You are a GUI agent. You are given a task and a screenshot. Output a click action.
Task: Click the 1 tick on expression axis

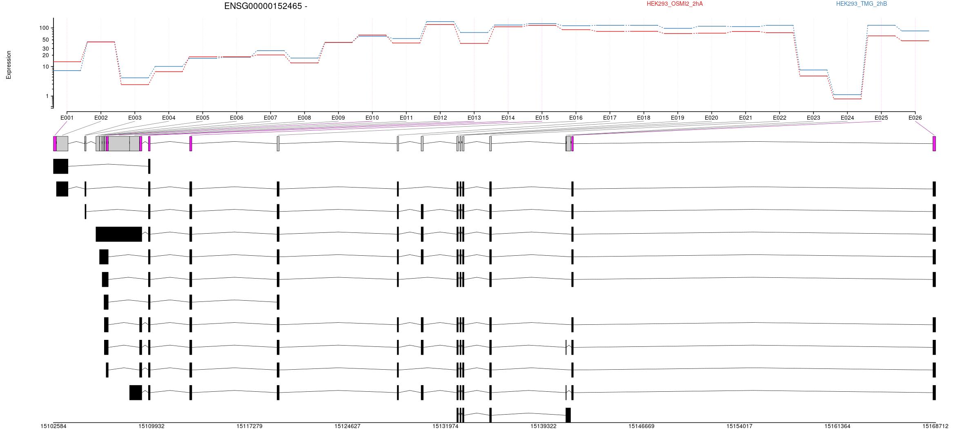coord(47,96)
